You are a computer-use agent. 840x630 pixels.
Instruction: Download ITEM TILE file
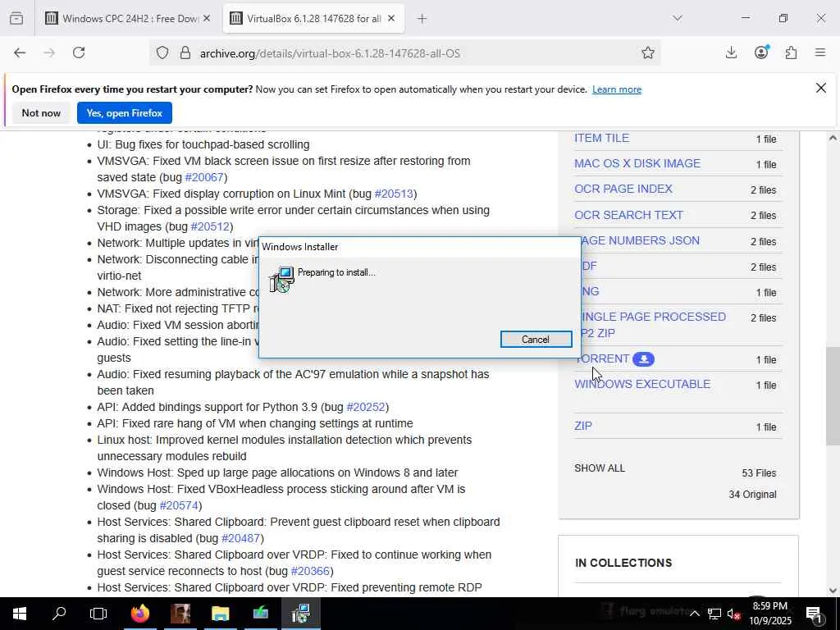[601, 138]
